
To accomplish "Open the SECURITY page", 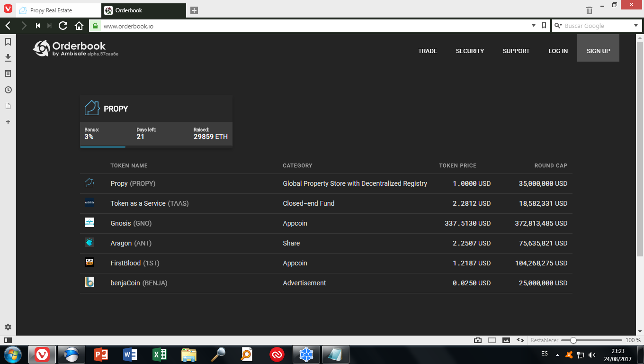I will [x=470, y=51].
